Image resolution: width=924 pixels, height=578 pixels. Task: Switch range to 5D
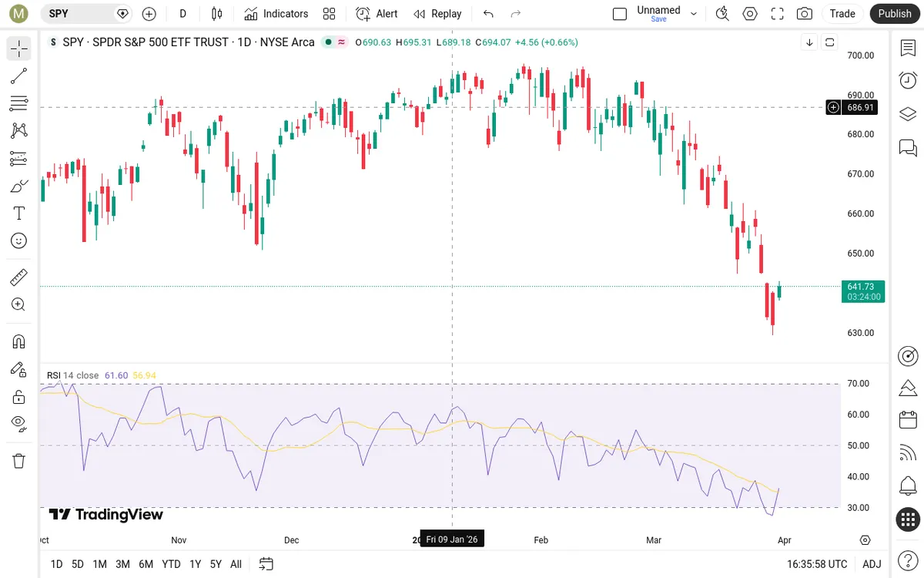click(x=78, y=564)
